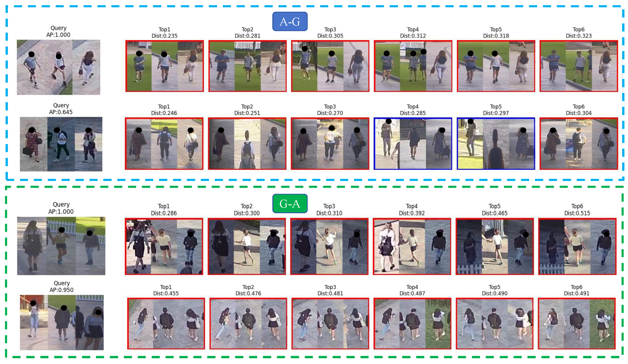Open Top1 result with Dist:0.286
Image resolution: width=628 pixels, height=364 pixels.
(x=164, y=246)
